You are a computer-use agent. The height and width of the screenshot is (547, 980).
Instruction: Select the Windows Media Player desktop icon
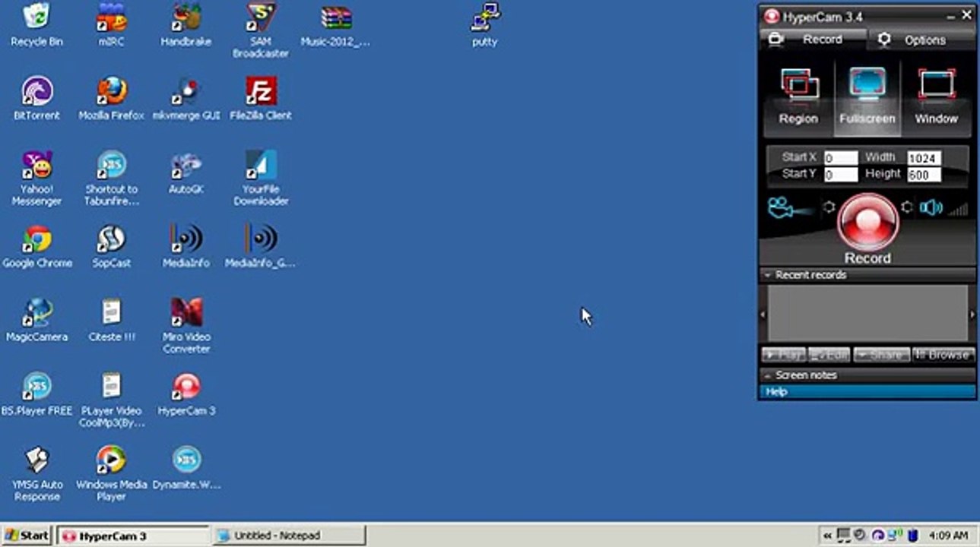point(111,473)
